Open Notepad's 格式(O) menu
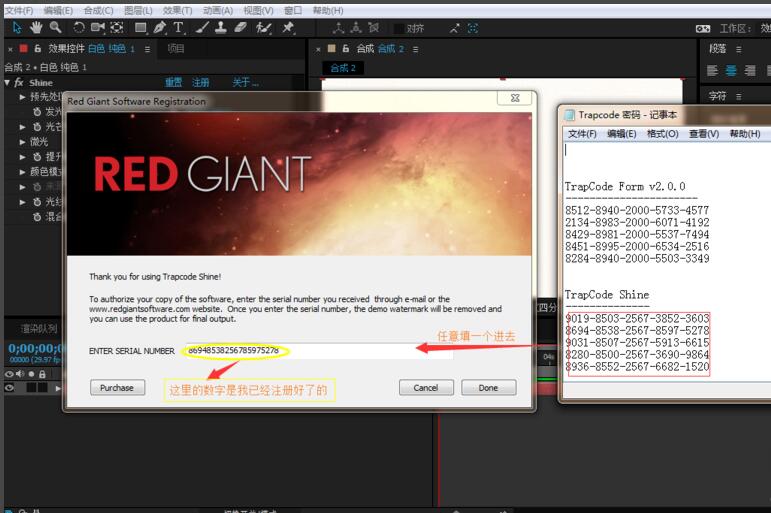The height and width of the screenshot is (513, 771). (x=662, y=134)
